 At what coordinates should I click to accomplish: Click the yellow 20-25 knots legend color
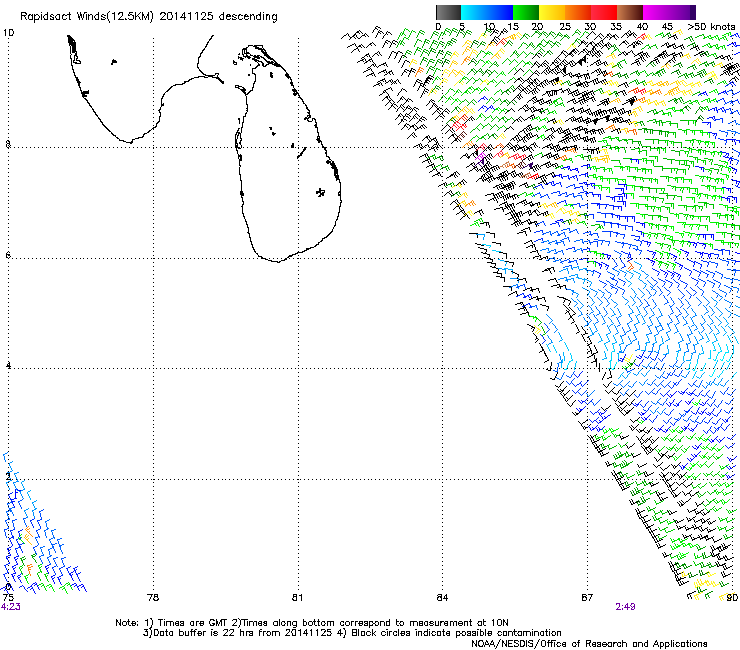pos(552,12)
